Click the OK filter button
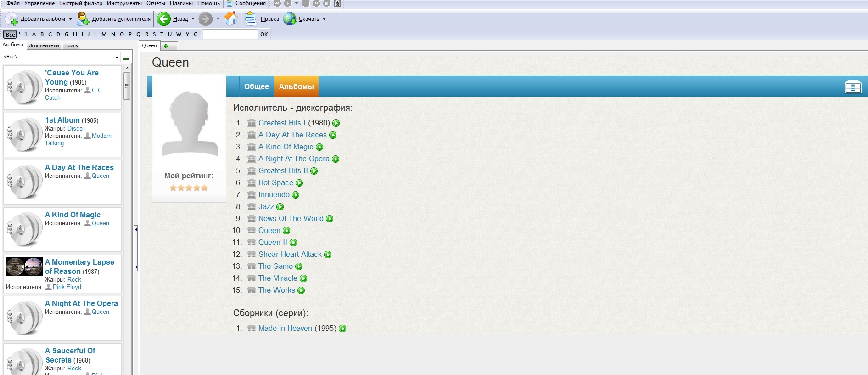The height and width of the screenshot is (375, 868). 264,34
